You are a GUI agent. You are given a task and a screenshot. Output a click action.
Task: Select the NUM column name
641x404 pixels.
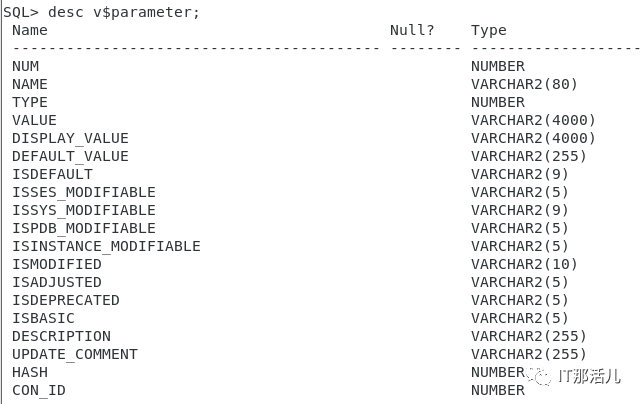coord(25,66)
